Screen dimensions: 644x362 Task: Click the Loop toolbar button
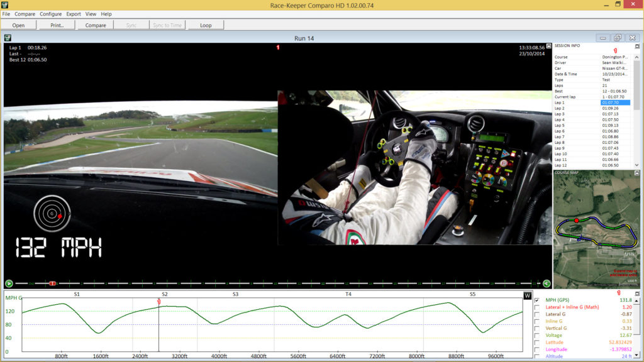tap(206, 25)
